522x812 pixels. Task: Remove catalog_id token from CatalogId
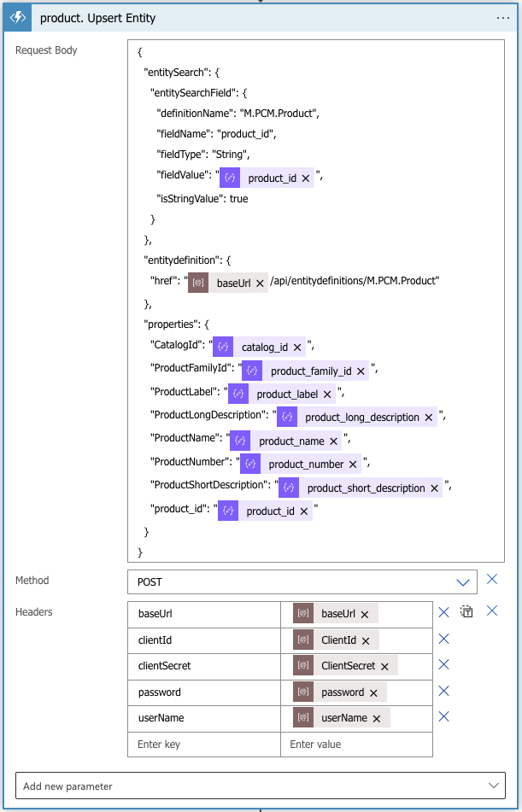[297, 348]
